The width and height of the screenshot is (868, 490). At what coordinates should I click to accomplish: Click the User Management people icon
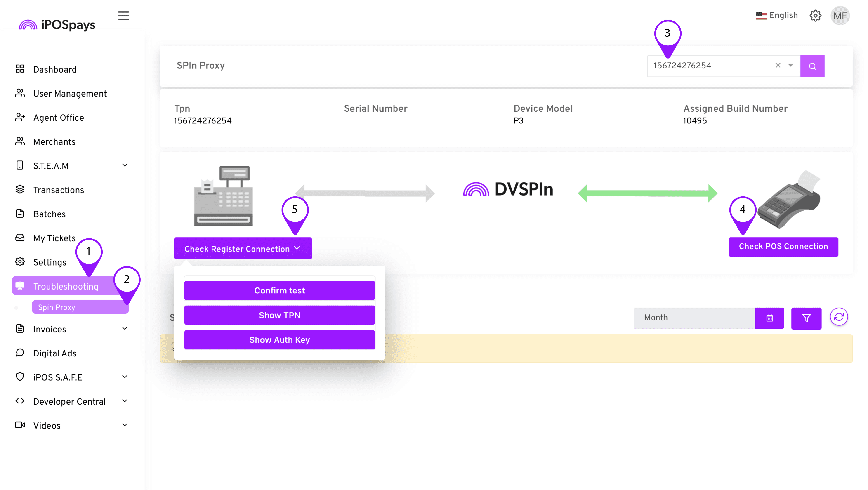[x=20, y=93]
